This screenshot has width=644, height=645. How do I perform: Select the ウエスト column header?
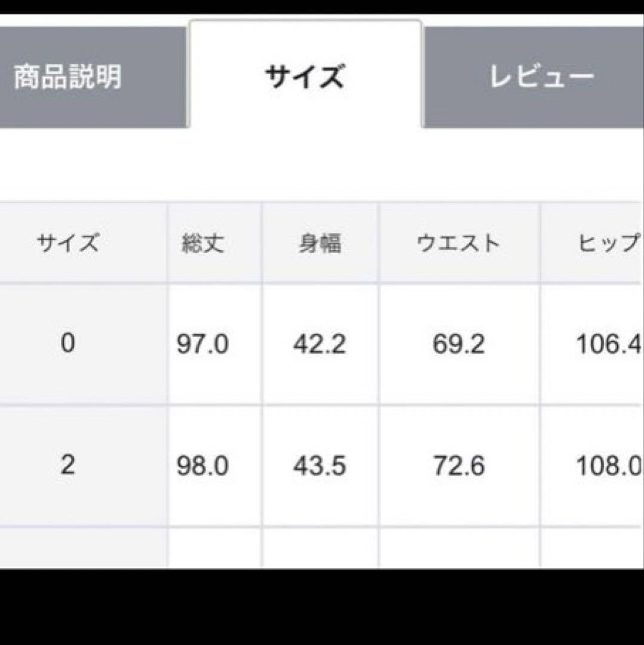(x=459, y=241)
